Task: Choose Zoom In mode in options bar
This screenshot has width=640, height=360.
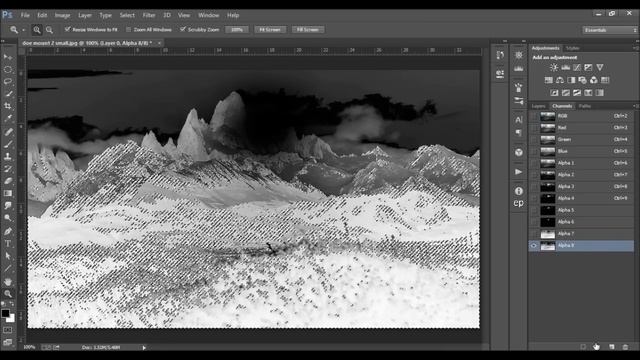Action: (x=37, y=30)
